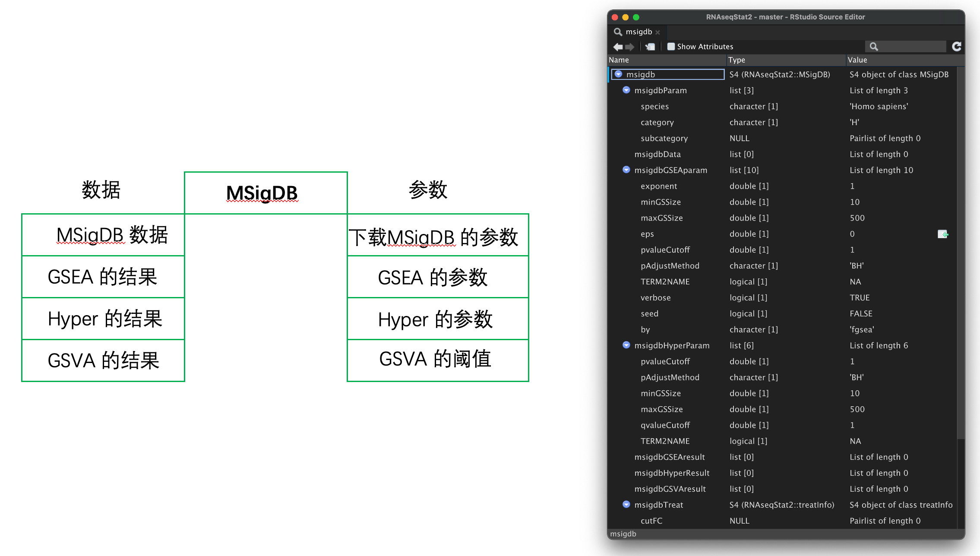This screenshot has height=556, width=980.
Task: Collapse the msigdbGSEAparam node
Action: point(626,170)
